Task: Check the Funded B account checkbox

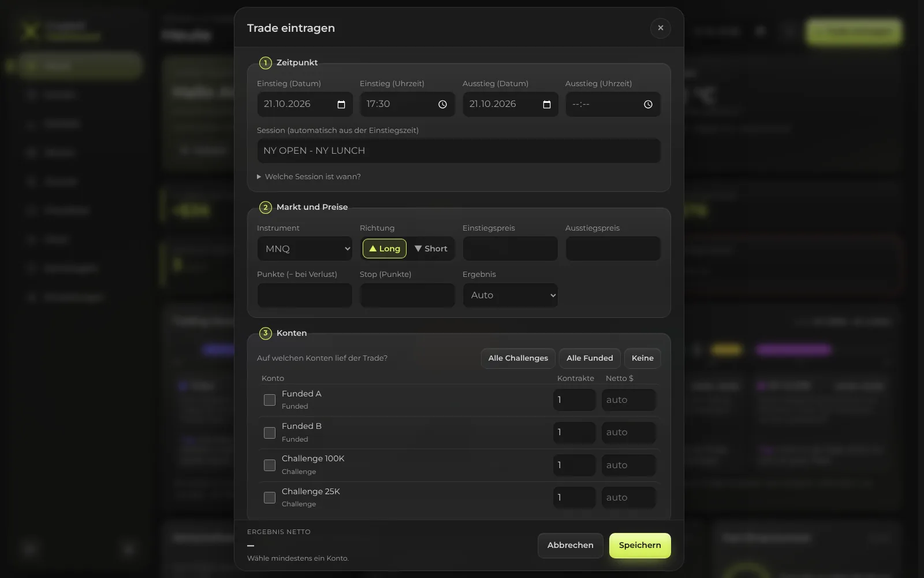Action: coord(270,433)
